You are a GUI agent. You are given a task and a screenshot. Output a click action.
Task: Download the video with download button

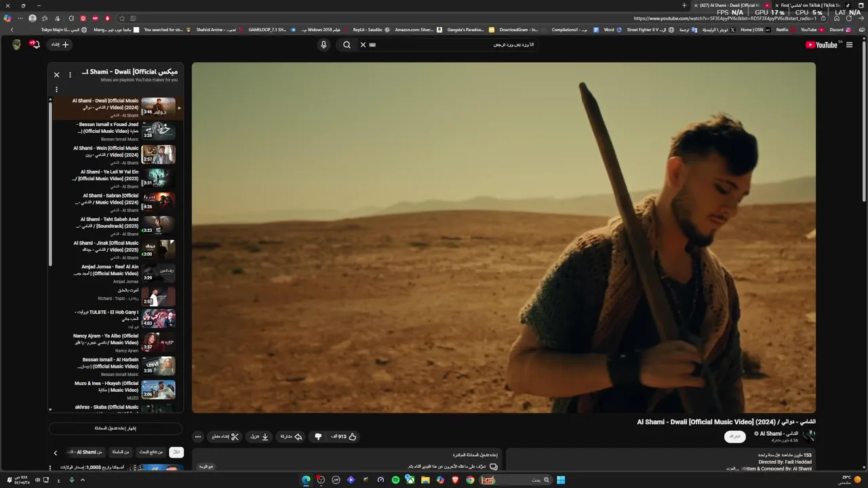click(260, 436)
